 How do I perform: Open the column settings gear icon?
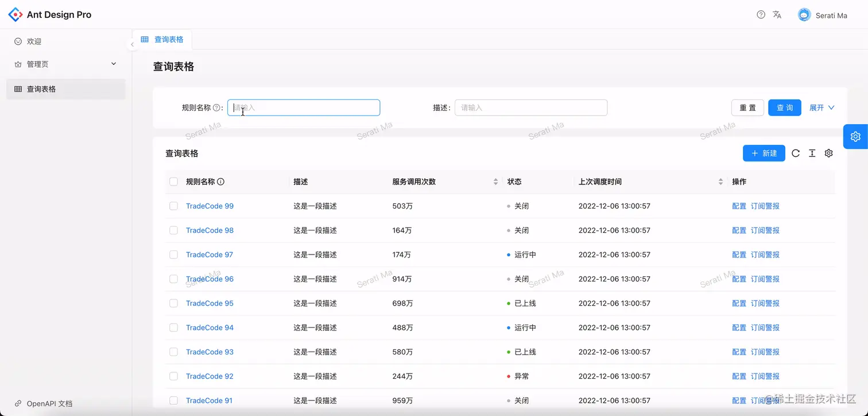click(x=828, y=153)
